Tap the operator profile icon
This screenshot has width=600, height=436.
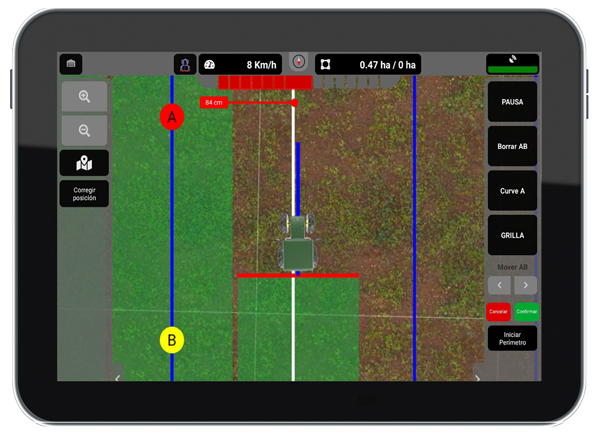pyautogui.click(x=185, y=64)
